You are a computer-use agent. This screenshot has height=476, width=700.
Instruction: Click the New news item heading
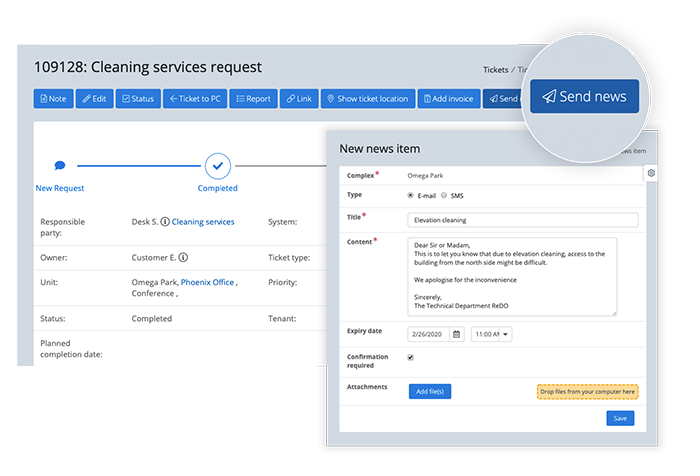click(379, 149)
